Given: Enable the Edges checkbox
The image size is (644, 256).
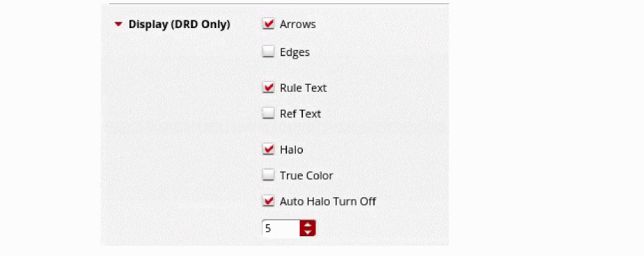Looking at the screenshot, I should [x=268, y=52].
